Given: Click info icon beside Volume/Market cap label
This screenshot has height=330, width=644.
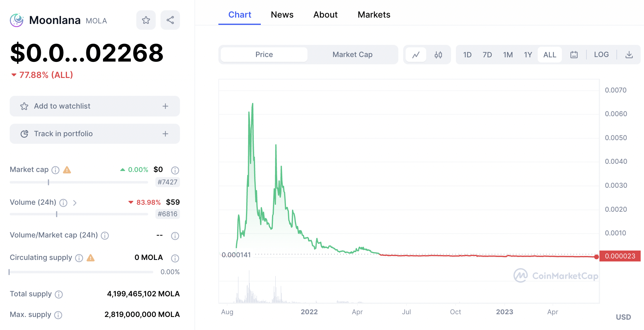Looking at the screenshot, I should click(105, 236).
